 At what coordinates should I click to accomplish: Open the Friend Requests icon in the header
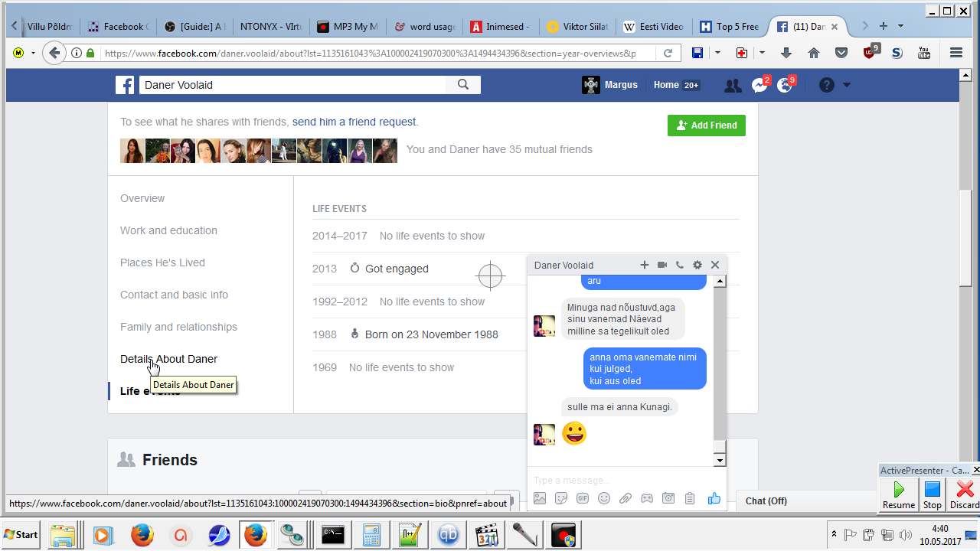(x=733, y=86)
